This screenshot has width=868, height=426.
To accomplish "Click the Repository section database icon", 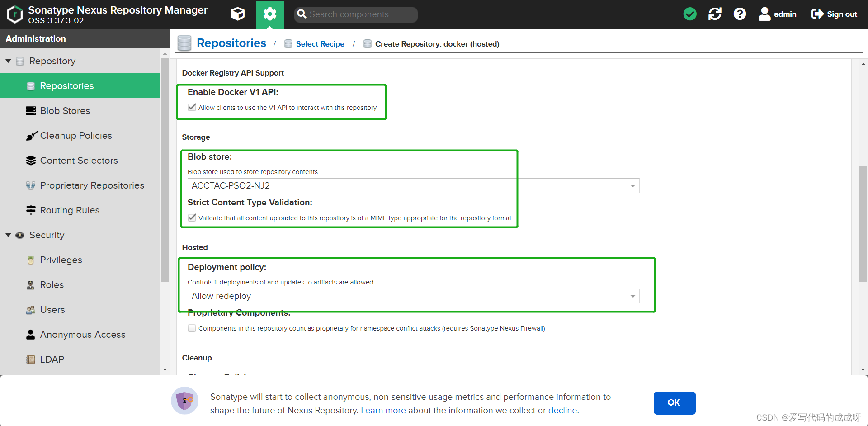I will pos(20,61).
